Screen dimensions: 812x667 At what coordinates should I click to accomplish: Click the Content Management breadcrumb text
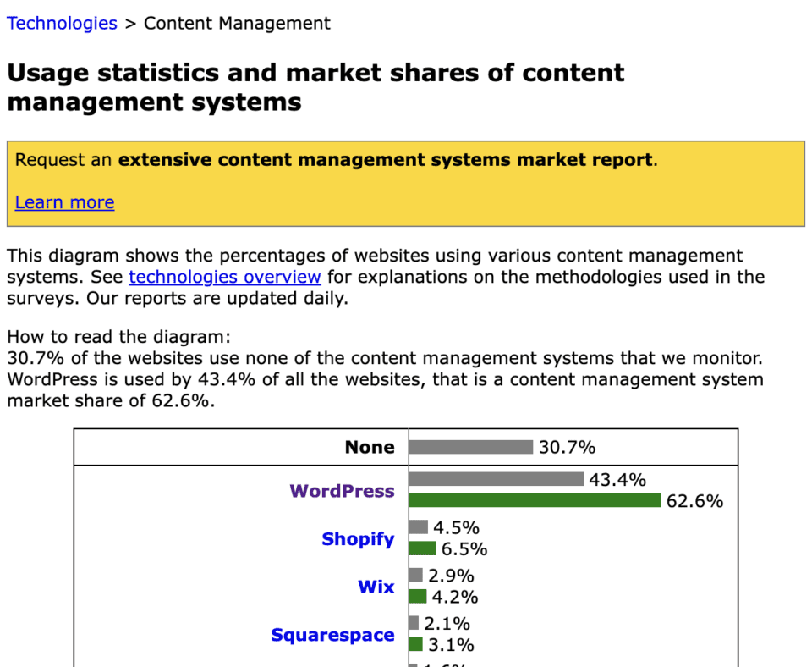[x=237, y=24]
